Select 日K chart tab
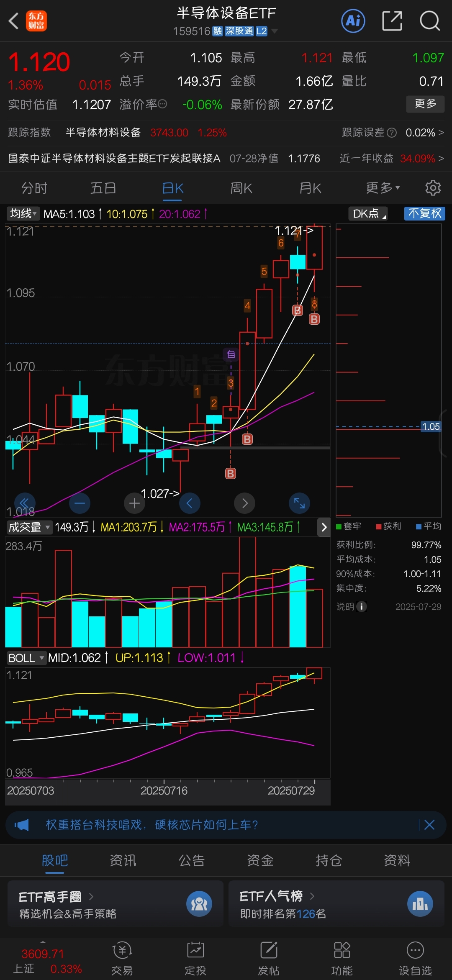The image size is (452, 980). [173, 188]
